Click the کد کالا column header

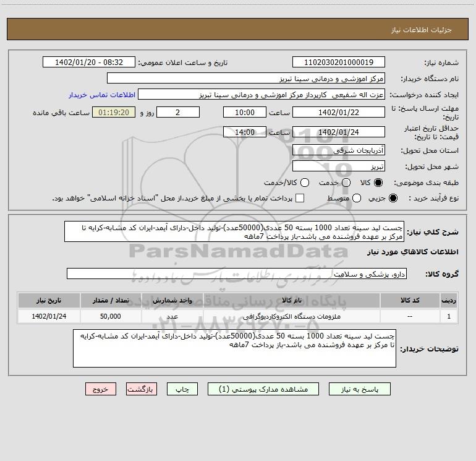pos(410,300)
